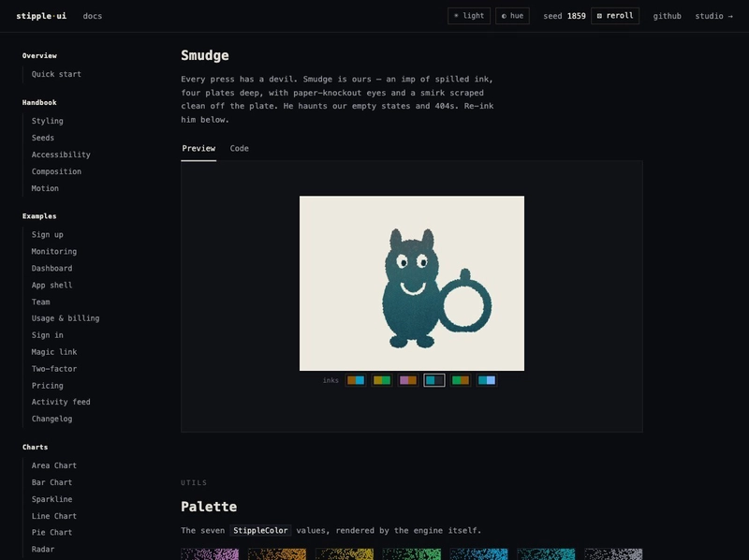Viewport: 749px width, 560px height.
Task: Open the Sign up example
Action: click(48, 235)
